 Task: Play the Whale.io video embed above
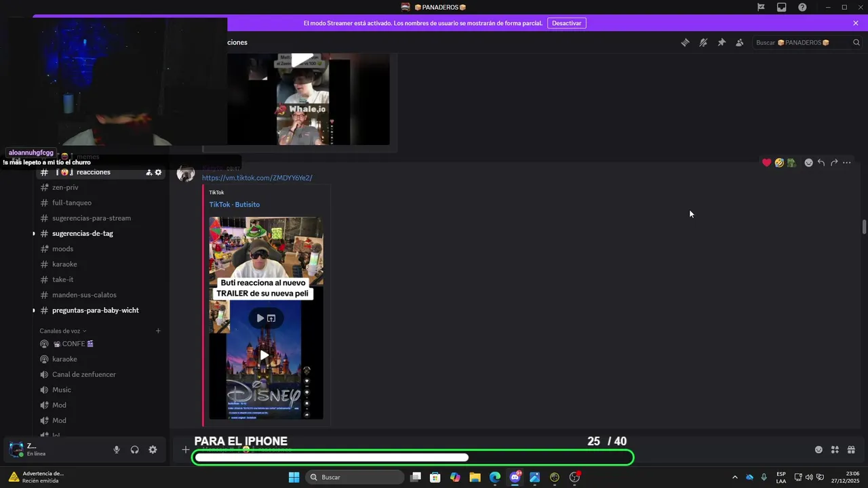302,58
